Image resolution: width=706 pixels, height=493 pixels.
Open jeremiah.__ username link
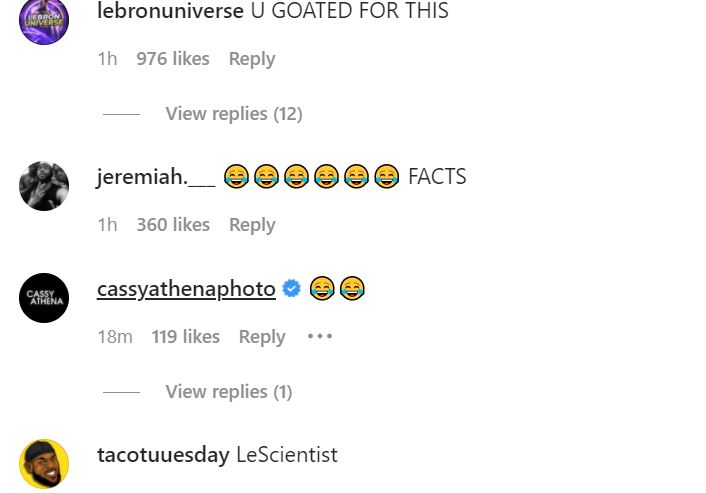tap(156, 178)
